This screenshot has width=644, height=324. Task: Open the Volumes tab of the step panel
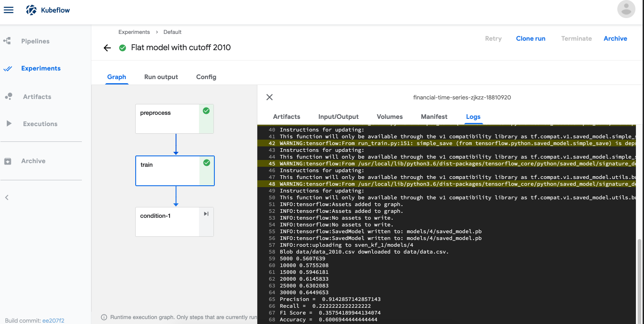point(389,117)
